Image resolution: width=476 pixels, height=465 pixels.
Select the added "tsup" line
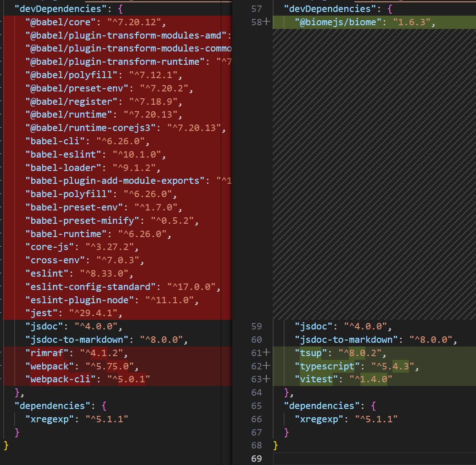(x=340, y=353)
